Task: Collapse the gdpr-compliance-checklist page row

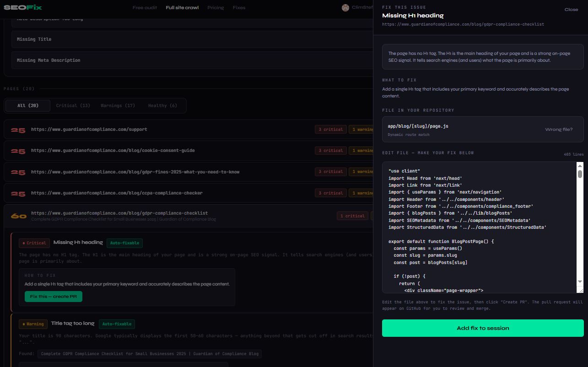Action: coord(189,216)
